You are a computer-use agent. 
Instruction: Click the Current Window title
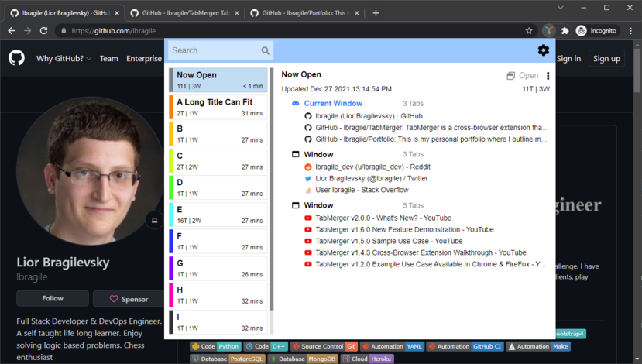333,104
